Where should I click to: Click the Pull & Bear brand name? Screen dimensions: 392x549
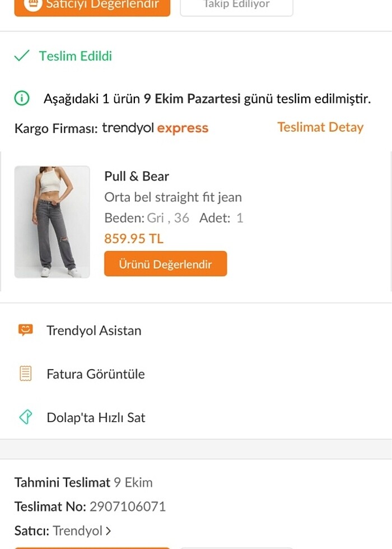(137, 176)
